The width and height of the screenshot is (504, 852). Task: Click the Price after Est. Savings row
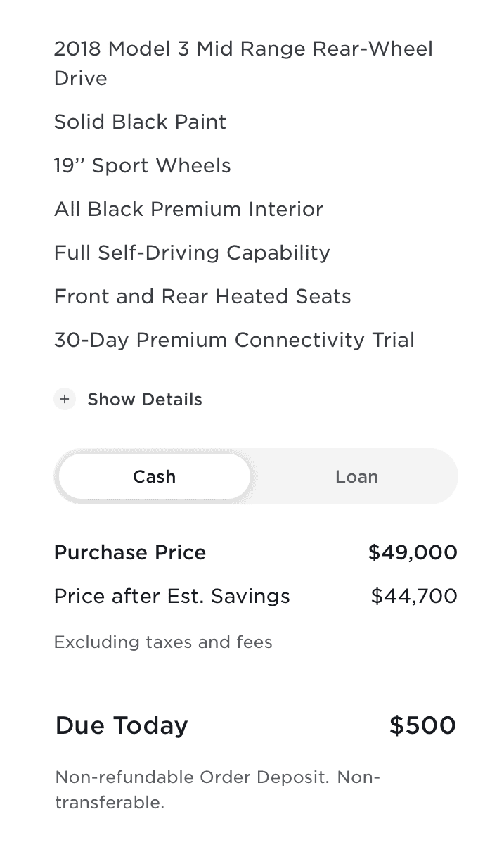coord(172,596)
